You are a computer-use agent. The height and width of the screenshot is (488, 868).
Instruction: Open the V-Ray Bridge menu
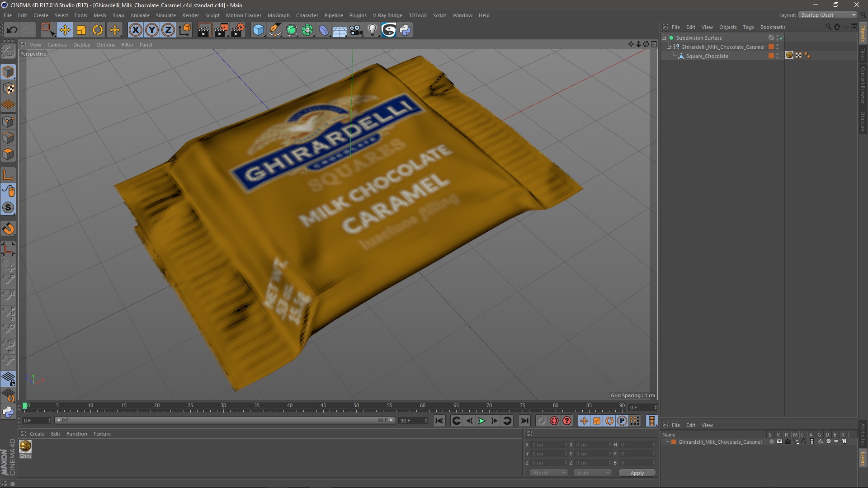point(387,15)
